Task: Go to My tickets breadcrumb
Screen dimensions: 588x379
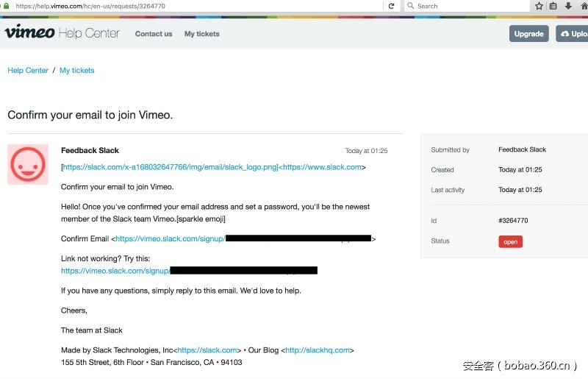Action: 77,70
